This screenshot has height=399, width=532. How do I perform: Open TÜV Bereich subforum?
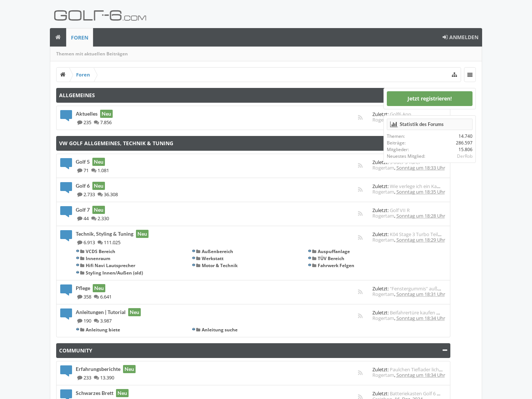coord(331,259)
